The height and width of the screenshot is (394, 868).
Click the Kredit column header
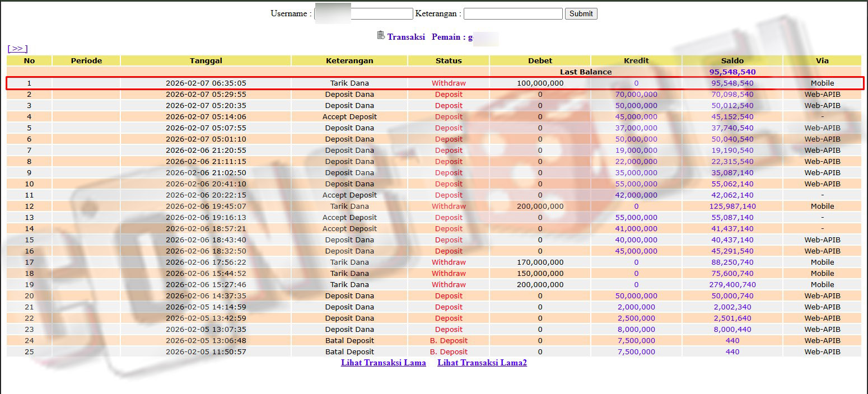(x=636, y=60)
